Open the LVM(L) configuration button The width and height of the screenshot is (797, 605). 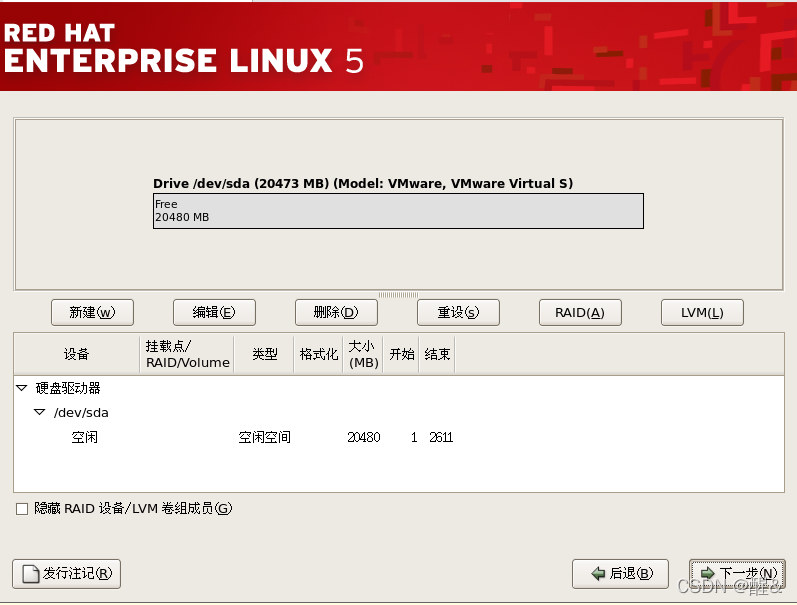(x=702, y=312)
